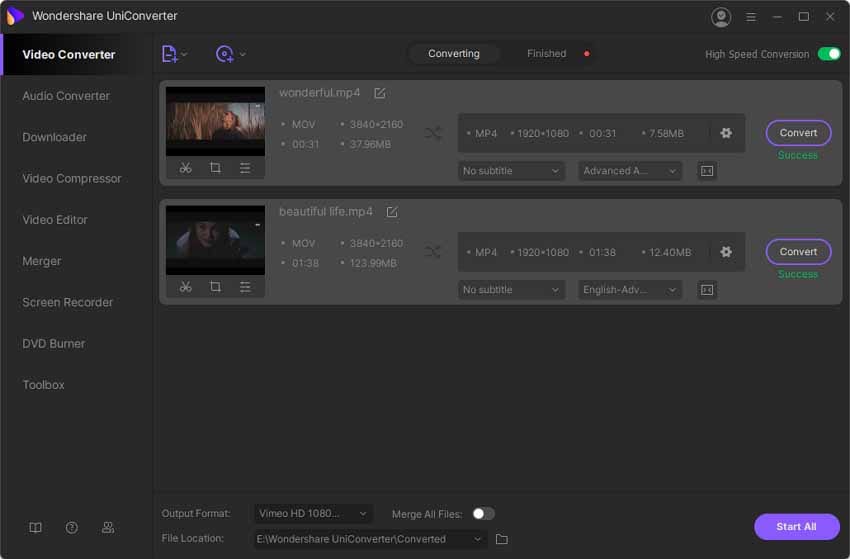
Task: Open the hamburger menu in title bar
Action: (x=751, y=17)
